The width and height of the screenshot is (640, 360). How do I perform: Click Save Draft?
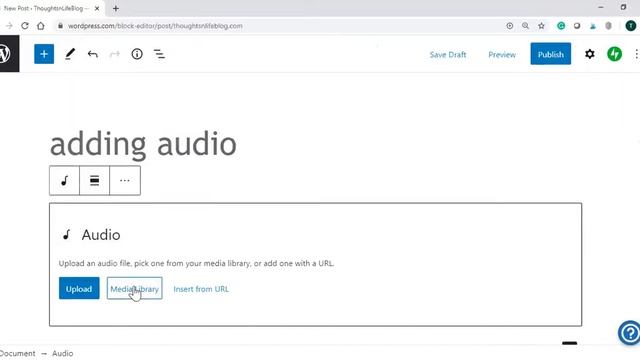point(448,55)
